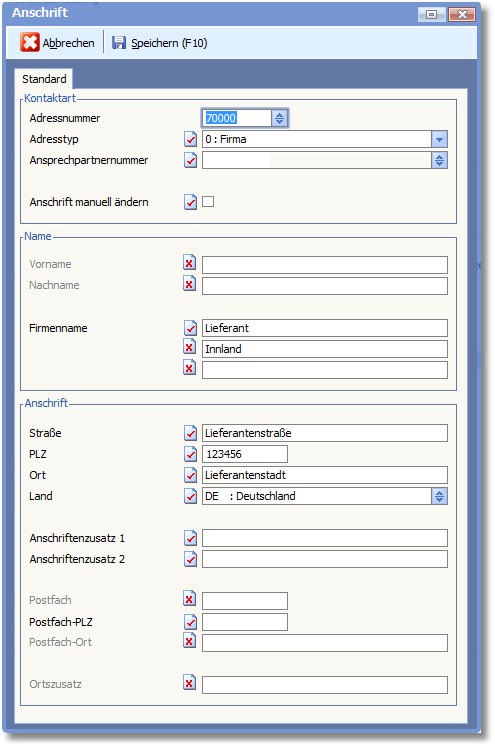Click the checkmark icon beside Anschriftenzusatz 1

click(x=190, y=538)
